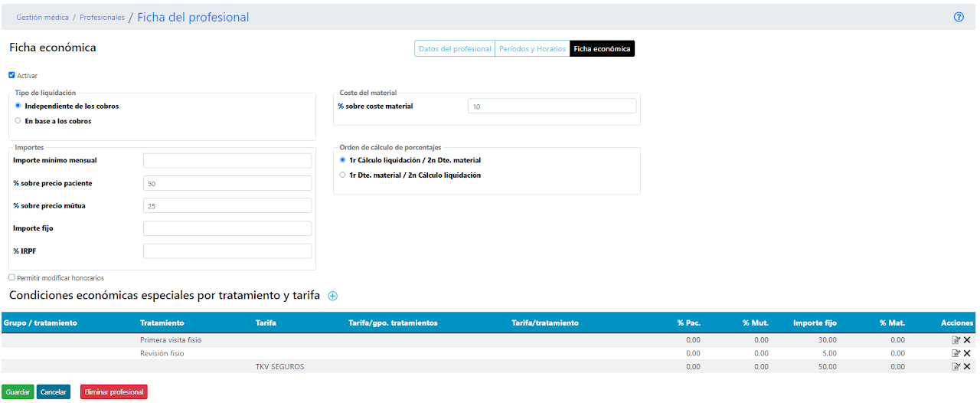Click the Guardar button

[18, 392]
